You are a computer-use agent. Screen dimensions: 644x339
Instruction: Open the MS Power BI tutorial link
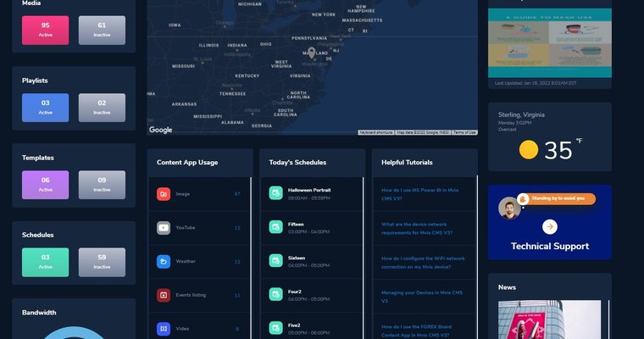423,194
